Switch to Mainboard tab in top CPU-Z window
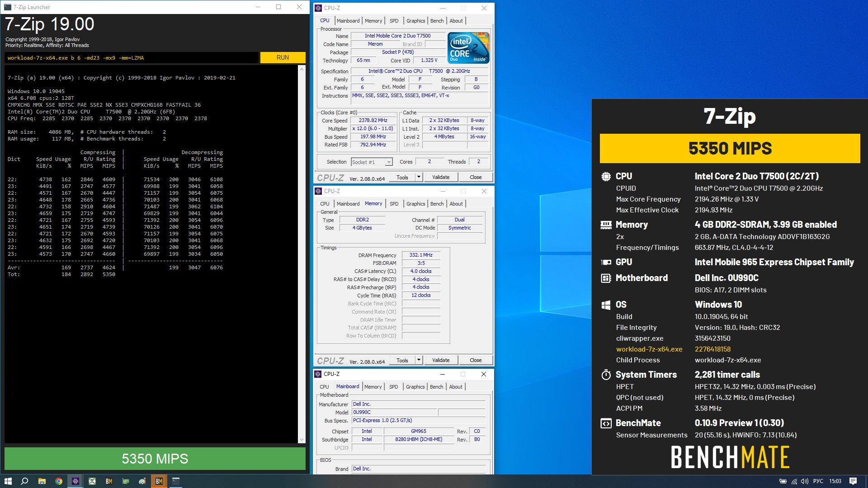 (348, 21)
